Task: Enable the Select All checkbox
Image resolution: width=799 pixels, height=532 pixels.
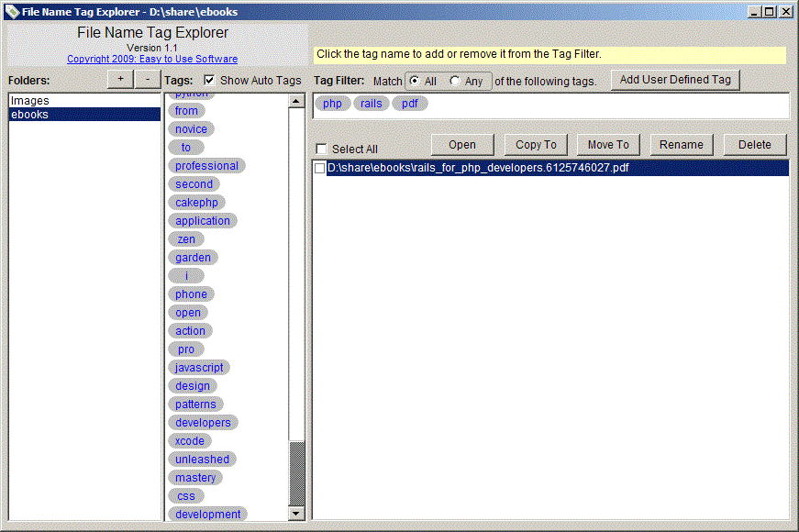Action: (320, 148)
